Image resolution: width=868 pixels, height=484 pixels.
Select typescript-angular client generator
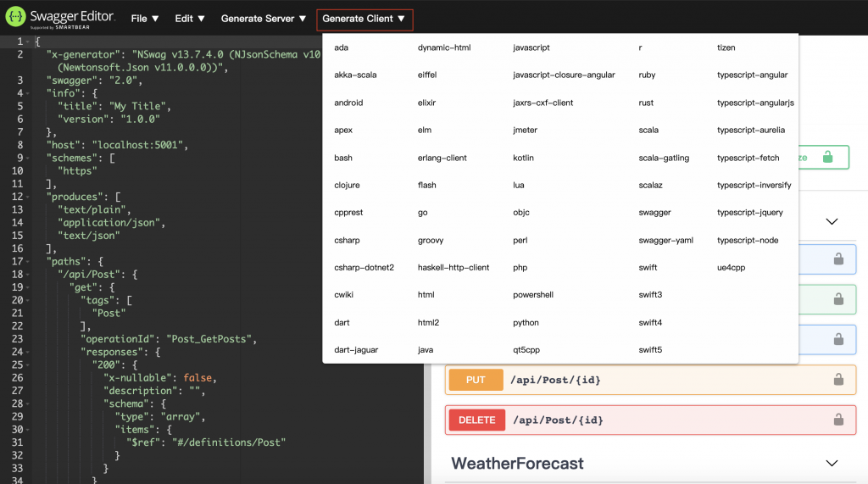click(752, 75)
